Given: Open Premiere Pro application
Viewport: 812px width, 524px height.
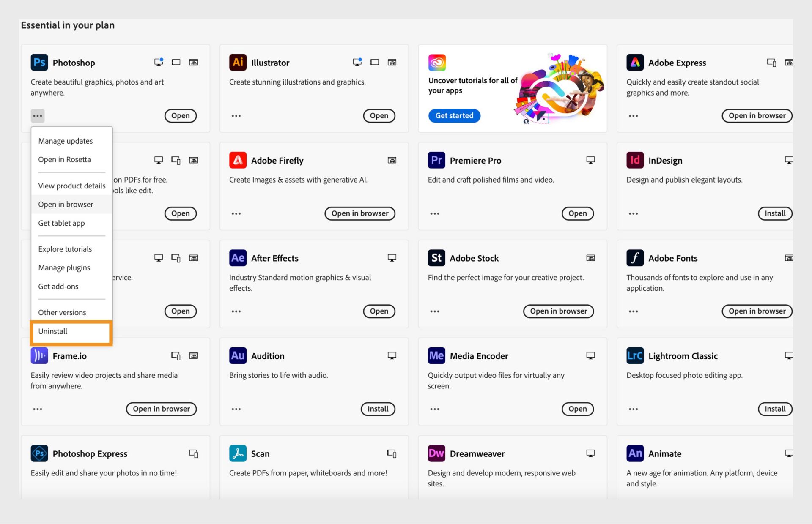Looking at the screenshot, I should coord(576,213).
